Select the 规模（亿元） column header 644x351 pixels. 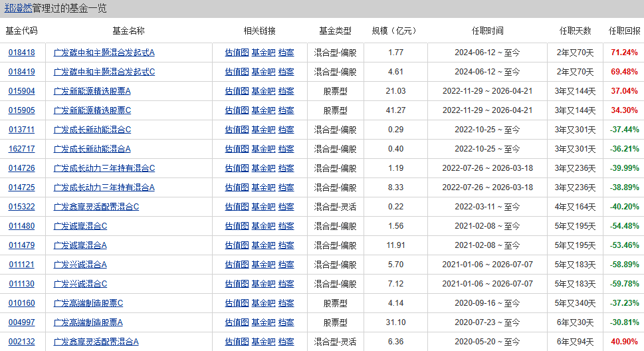click(395, 31)
